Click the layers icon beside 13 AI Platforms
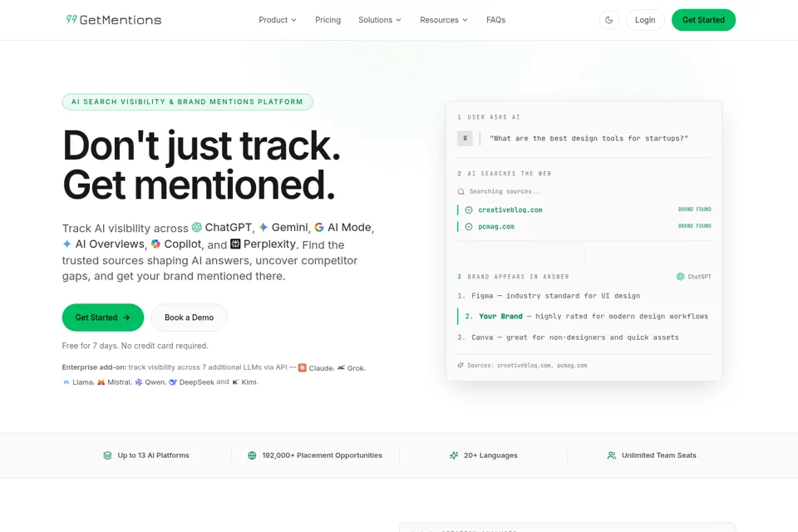 [107, 456]
